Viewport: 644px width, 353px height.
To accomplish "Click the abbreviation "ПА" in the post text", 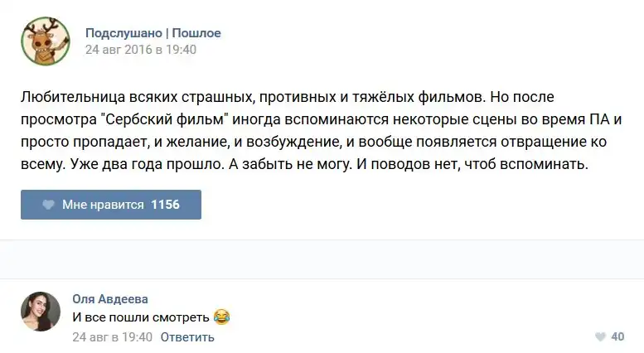I will (600, 118).
